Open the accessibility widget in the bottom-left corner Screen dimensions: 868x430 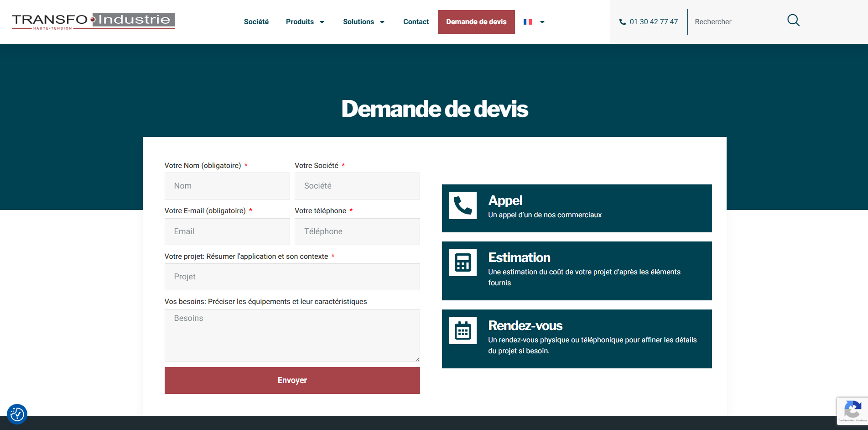tap(17, 414)
